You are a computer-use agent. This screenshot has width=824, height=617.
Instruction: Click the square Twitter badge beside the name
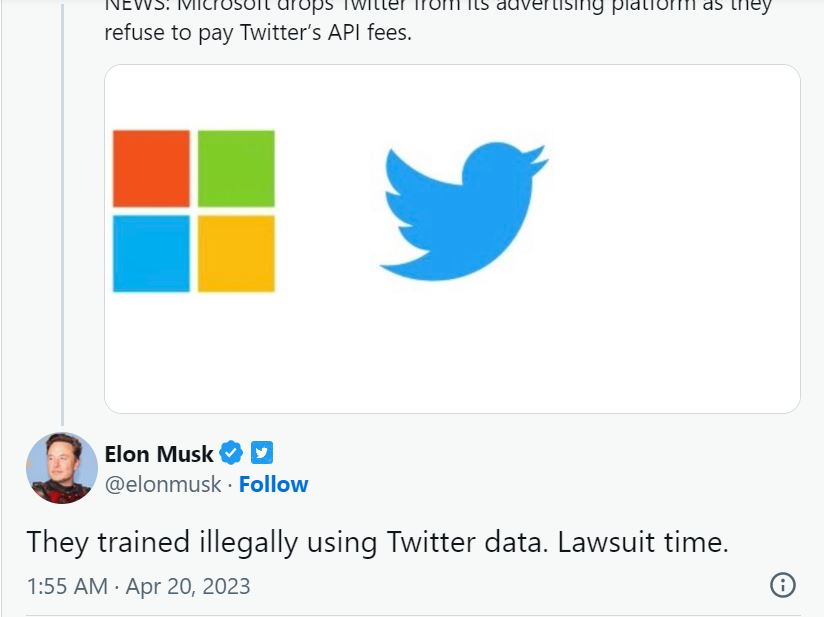coord(261,454)
